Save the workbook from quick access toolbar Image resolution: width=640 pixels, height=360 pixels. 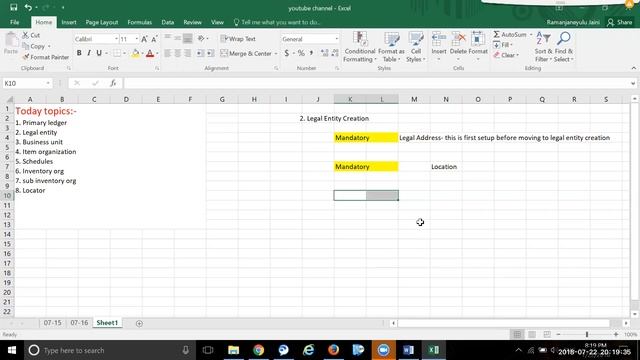coord(13,7)
